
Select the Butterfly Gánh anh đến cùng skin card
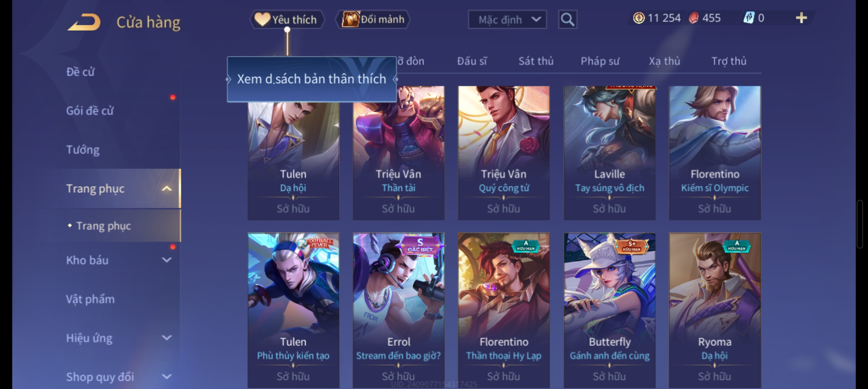(610, 310)
